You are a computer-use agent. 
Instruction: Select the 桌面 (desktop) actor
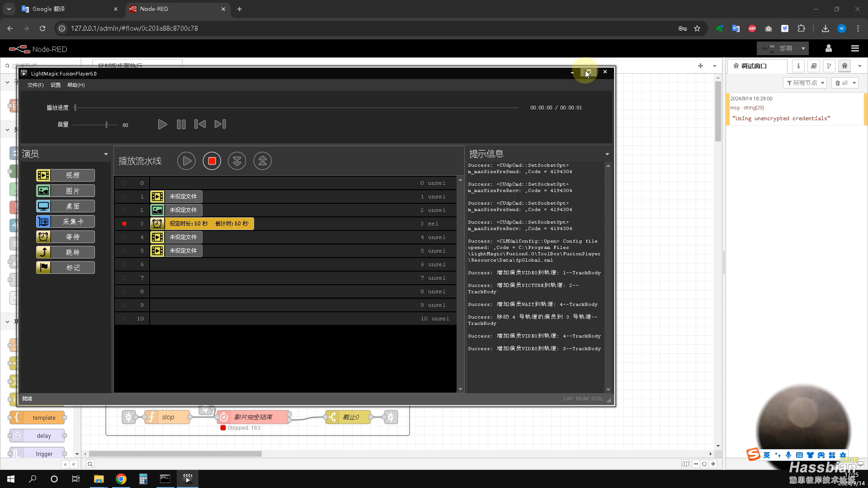[x=66, y=206]
